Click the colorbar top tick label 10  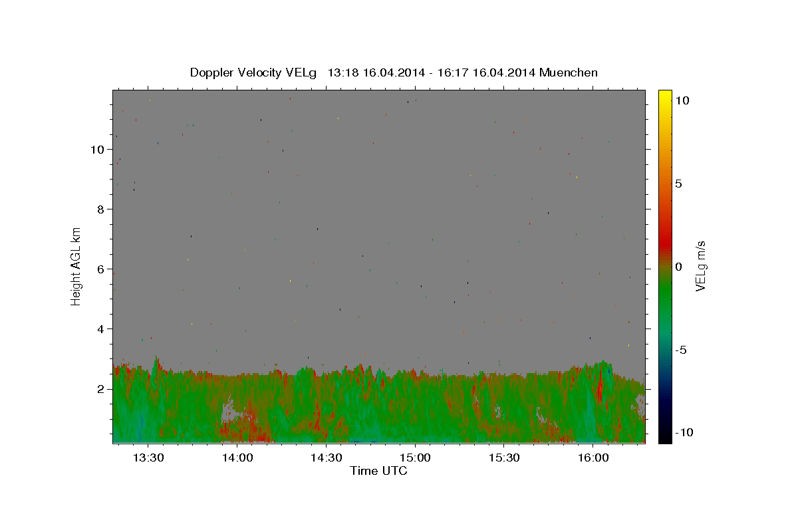pos(682,100)
